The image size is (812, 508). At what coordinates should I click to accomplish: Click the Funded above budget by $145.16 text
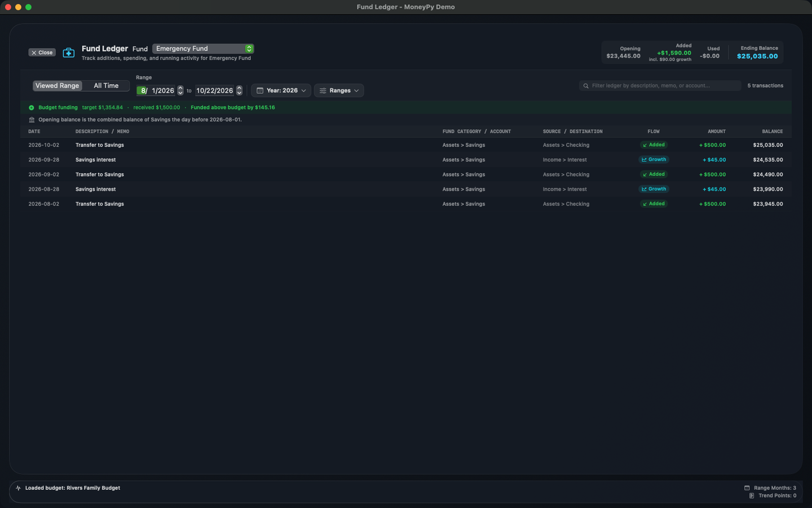click(233, 107)
